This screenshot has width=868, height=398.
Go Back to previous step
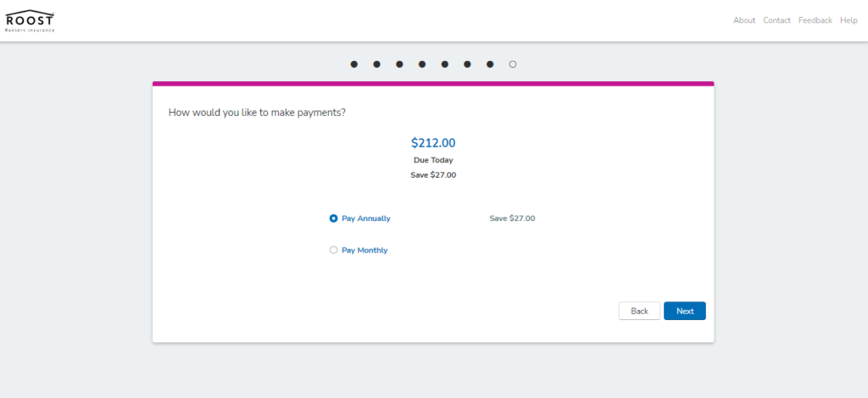click(x=639, y=311)
